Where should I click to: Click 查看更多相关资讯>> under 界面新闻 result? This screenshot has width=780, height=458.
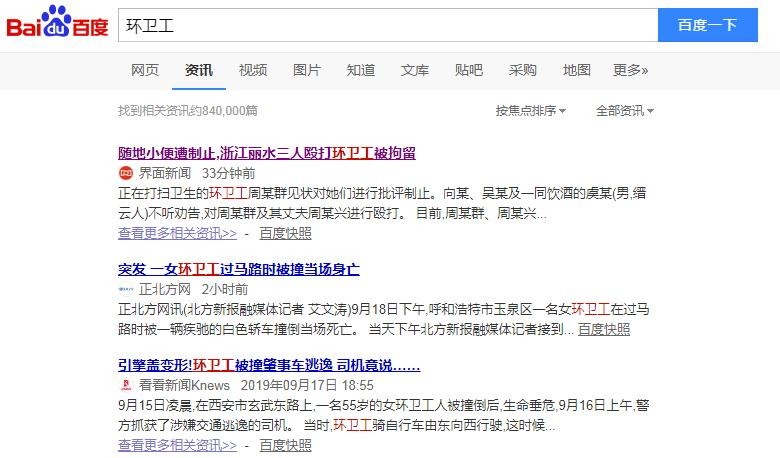178,233
